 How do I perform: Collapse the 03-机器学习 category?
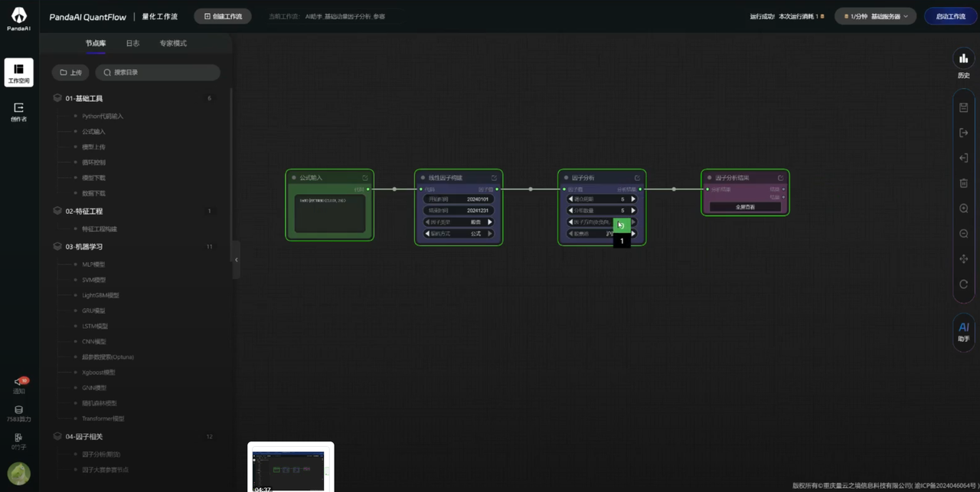pyautogui.click(x=84, y=247)
